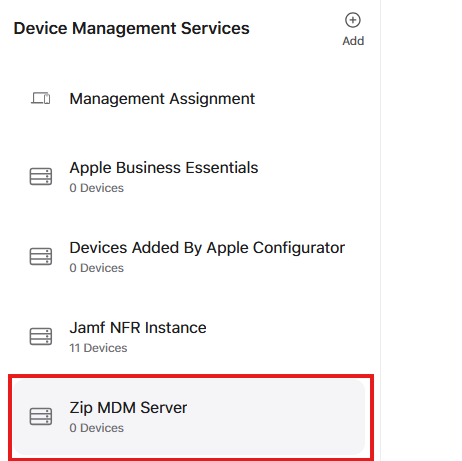Click '0 Devices' under Zip MDM Server
This screenshot has height=461, width=462.
pos(96,428)
